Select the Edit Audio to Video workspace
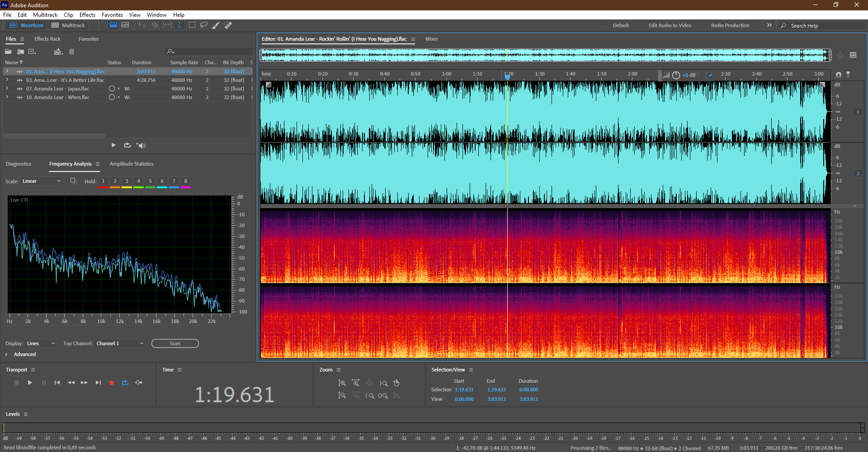 pyautogui.click(x=670, y=26)
